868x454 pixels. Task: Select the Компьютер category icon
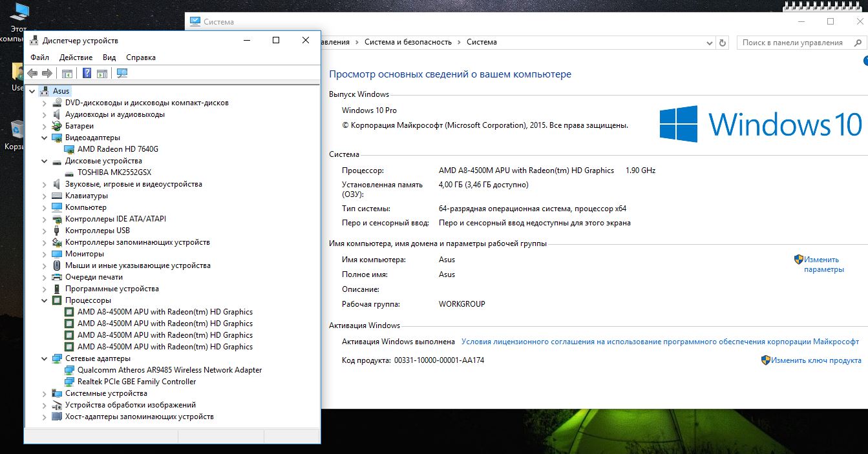(x=57, y=207)
